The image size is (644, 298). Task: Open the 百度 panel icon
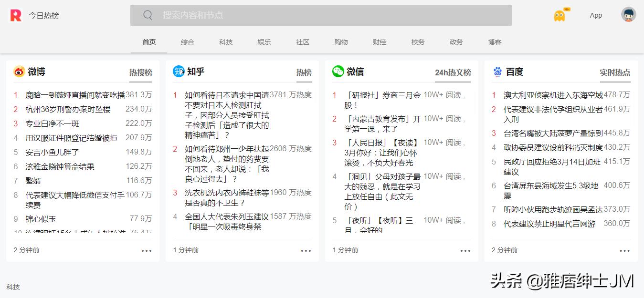tap(496, 72)
